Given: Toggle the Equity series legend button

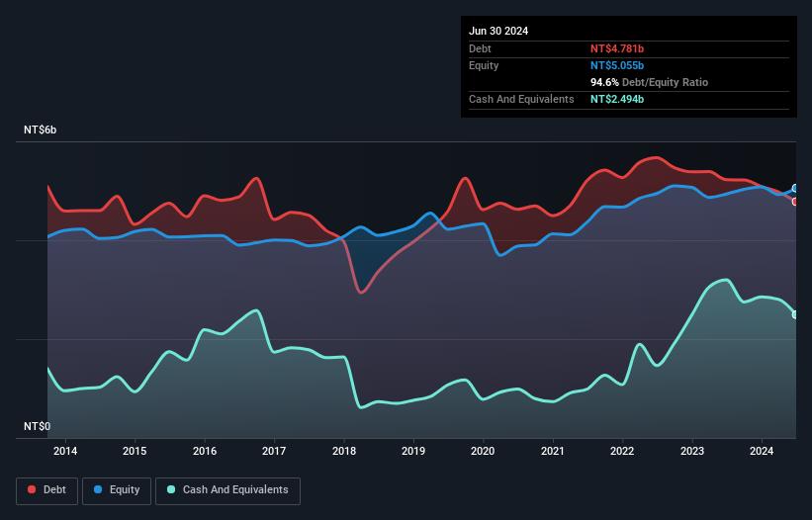Looking at the screenshot, I should (x=117, y=490).
